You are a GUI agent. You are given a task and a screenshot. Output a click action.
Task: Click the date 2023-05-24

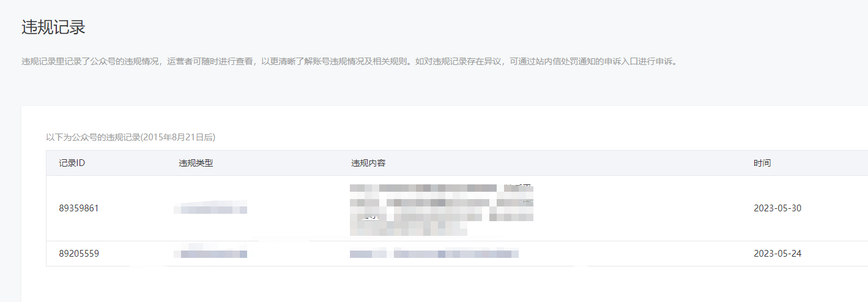pos(777,254)
